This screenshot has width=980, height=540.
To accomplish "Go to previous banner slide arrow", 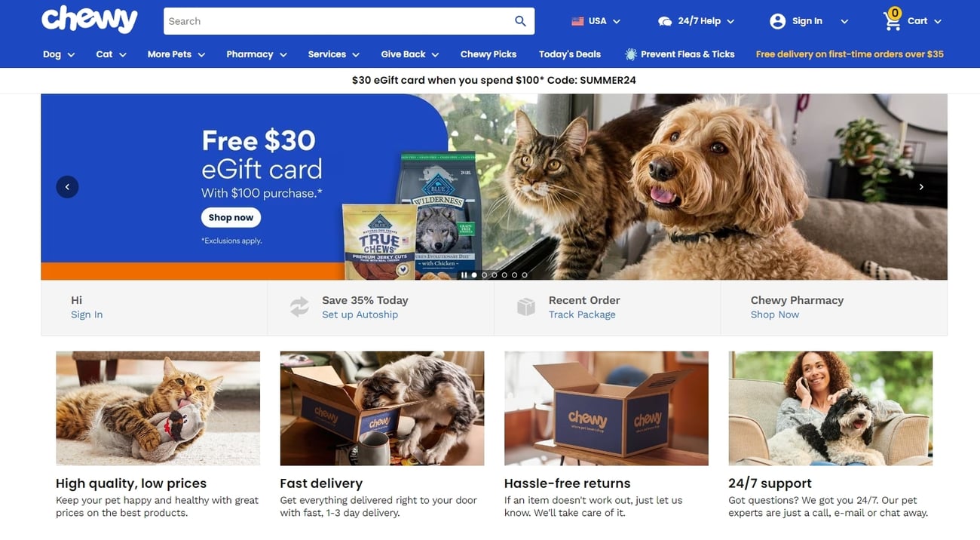I will pyautogui.click(x=67, y=187).
